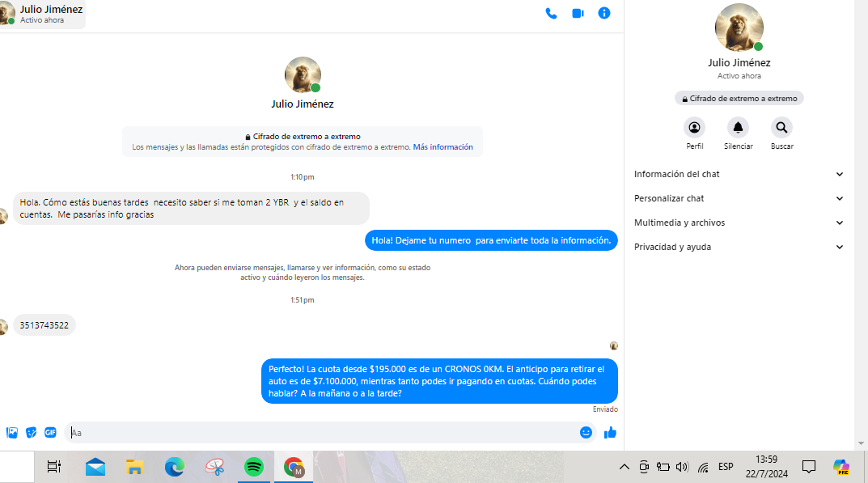Attach a photo using the image icon
Viewport: 868px width, 483px height.
point(12,433)
